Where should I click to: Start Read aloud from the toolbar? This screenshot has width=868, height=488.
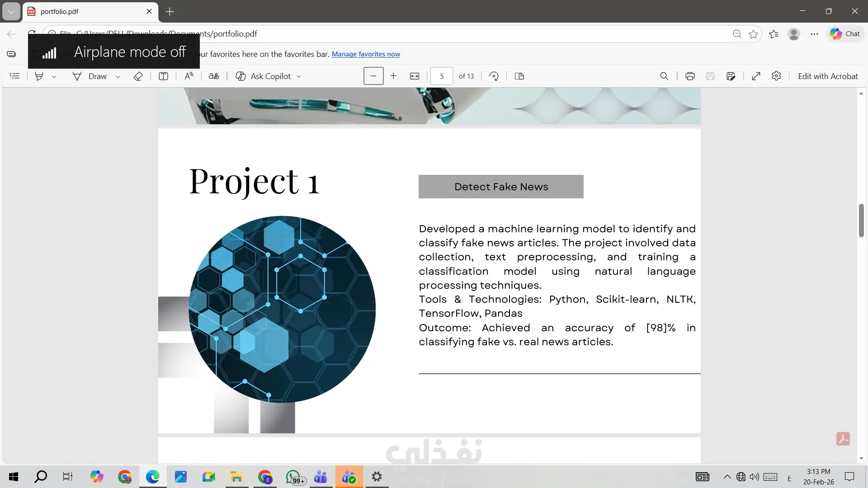189,76
